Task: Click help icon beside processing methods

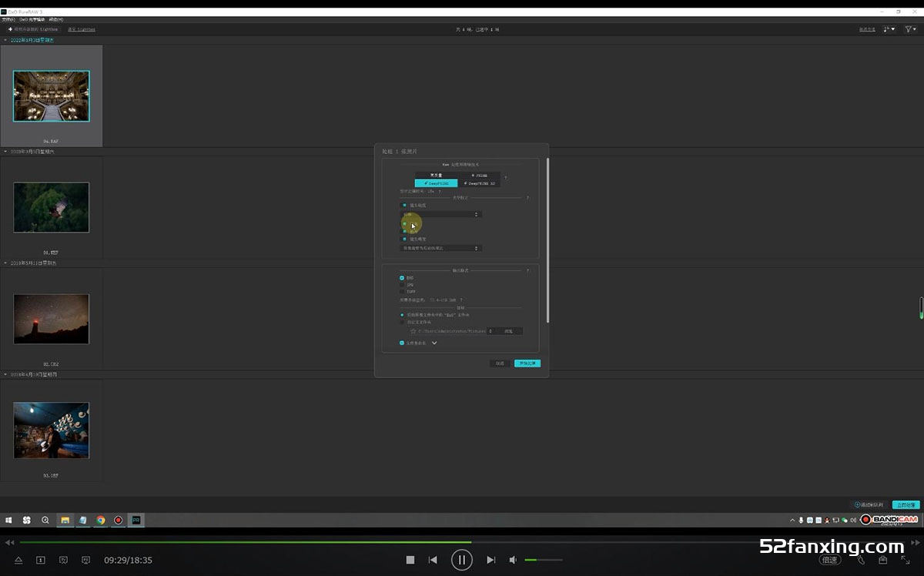Action: pos(505,178)
